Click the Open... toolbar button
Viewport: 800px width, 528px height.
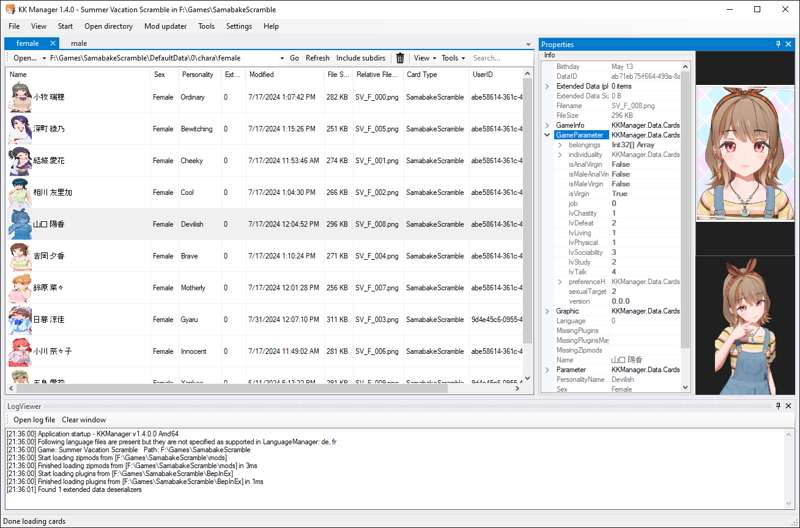click(x=25, y=58)
